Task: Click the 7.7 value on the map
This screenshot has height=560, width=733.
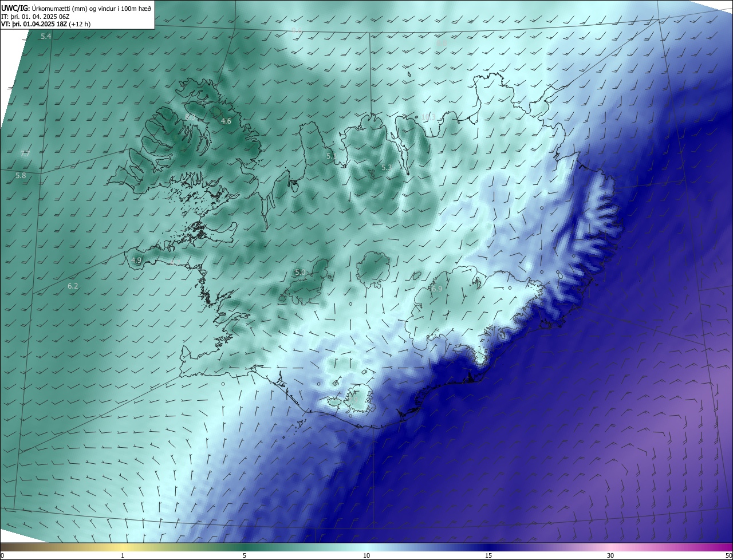Action: [25, 154]
